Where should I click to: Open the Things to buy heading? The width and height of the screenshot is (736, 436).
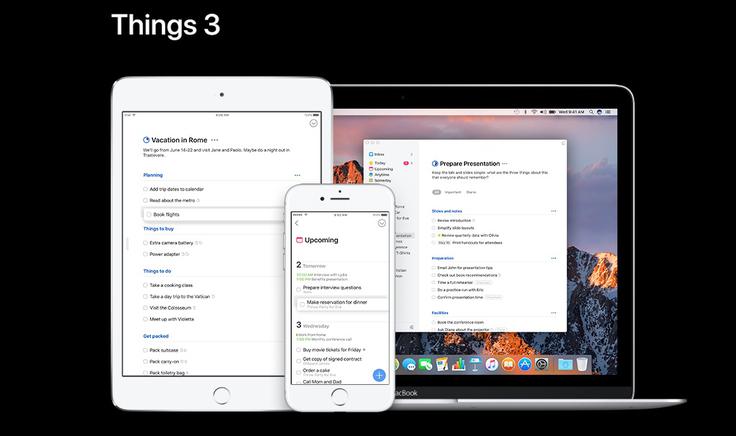pyautogui.click(x=159, y=229)
